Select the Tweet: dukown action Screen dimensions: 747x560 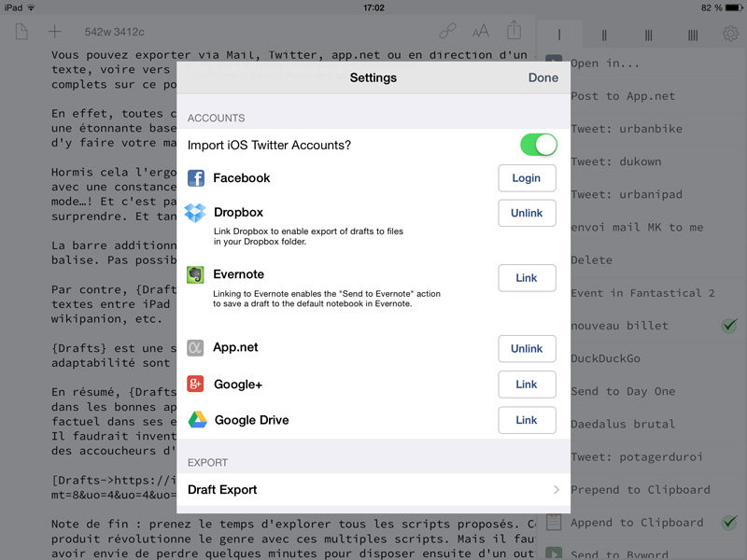[616, 161]
